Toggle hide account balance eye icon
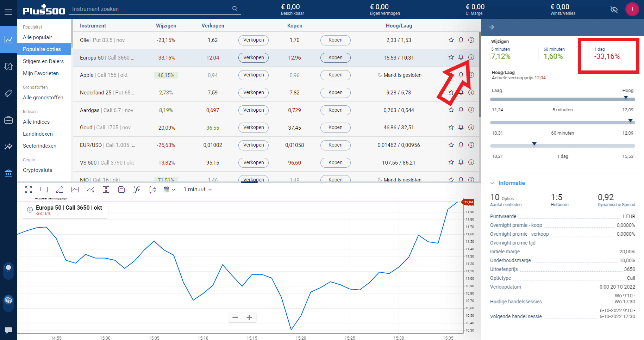Viewport: 644px width, 340px height. [614, 10]
